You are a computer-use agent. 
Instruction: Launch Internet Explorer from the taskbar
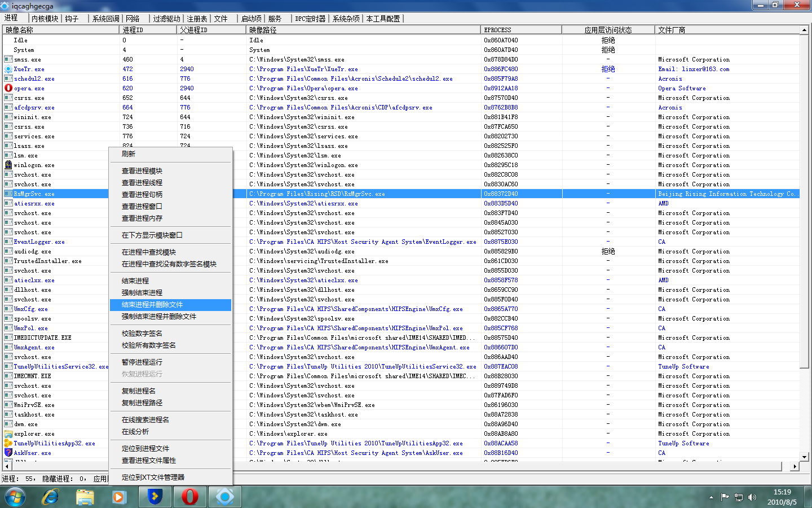[x=51, y=497]
